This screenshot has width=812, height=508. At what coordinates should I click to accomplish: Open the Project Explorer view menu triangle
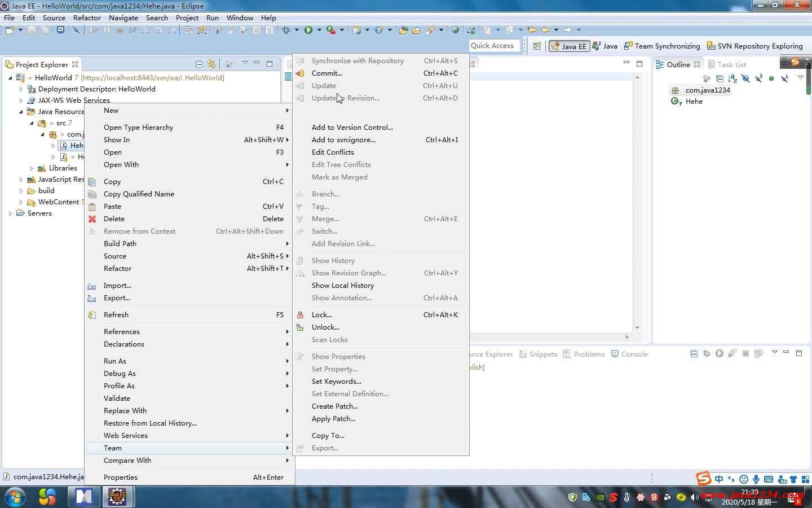(245, 63)
